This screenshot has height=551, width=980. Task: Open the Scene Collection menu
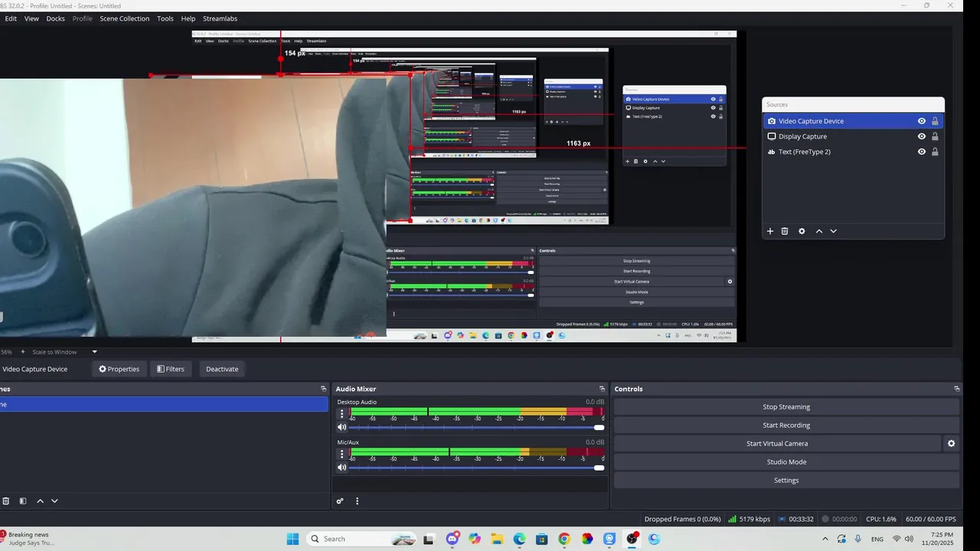[124, 18]
